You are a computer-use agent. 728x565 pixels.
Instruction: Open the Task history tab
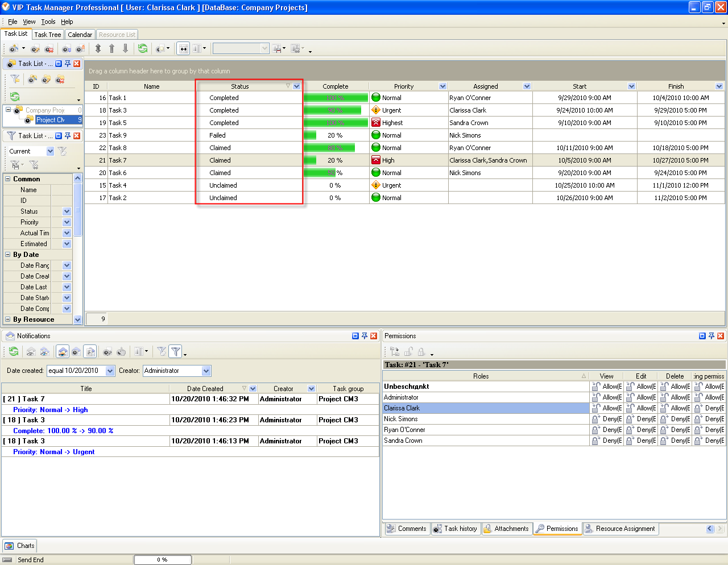tap(455, 529)
